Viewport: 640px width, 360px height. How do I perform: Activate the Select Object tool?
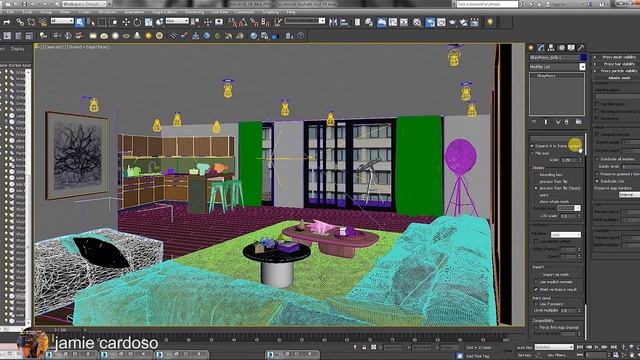click(x=80, y=22)
